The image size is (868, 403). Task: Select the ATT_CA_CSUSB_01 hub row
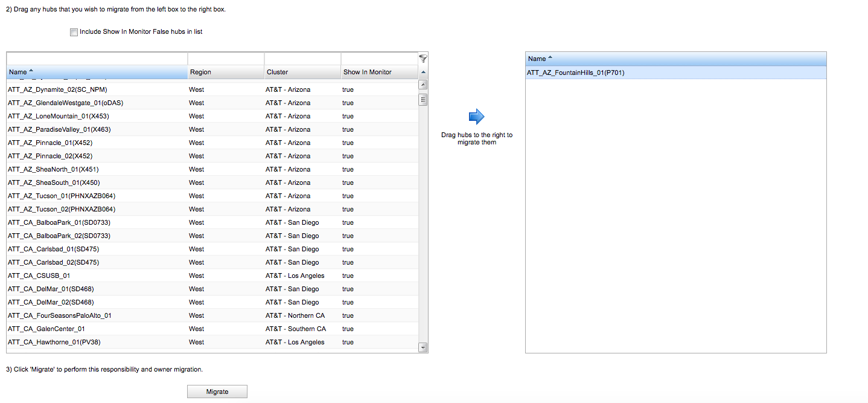click(x=39, y=276)
